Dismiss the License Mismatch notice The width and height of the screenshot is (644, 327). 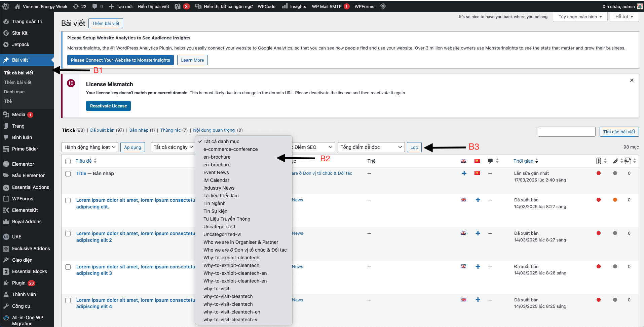[632, 80]
